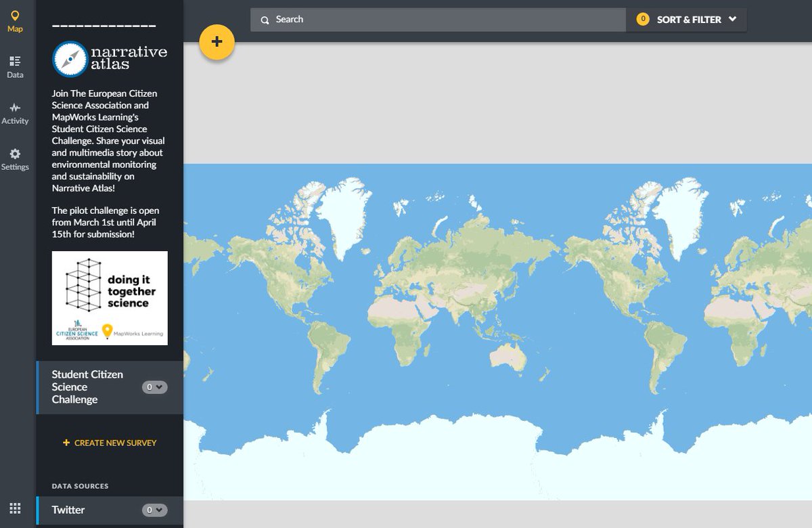The height and width of the screenshot is (528, 812).
Task: Open the apps grid icon
Action: pos(15,508)
